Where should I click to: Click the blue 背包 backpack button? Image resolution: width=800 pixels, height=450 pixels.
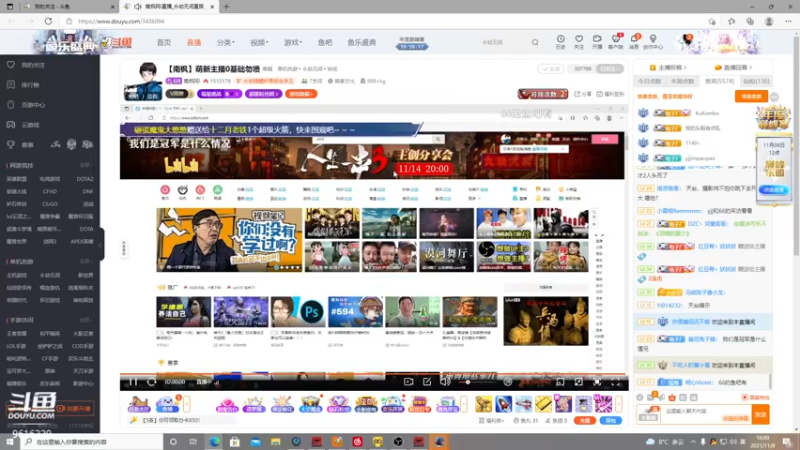[x=611, y=420]
